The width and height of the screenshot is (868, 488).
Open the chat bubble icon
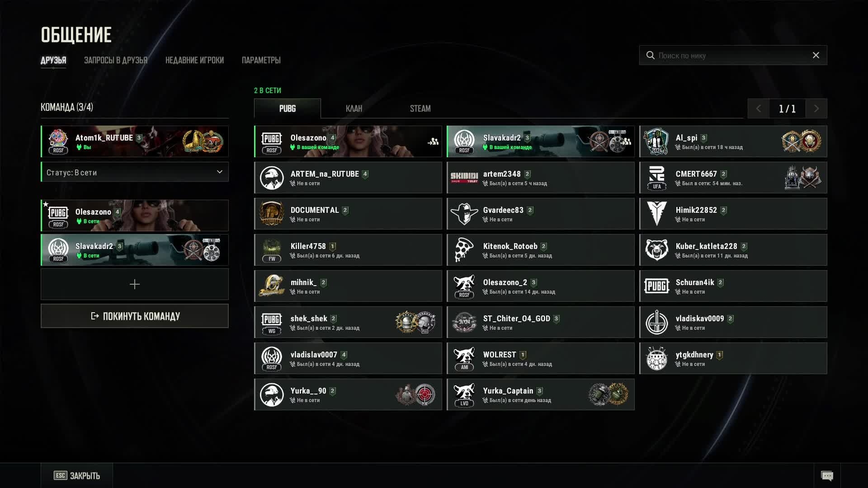coord(827,476)
